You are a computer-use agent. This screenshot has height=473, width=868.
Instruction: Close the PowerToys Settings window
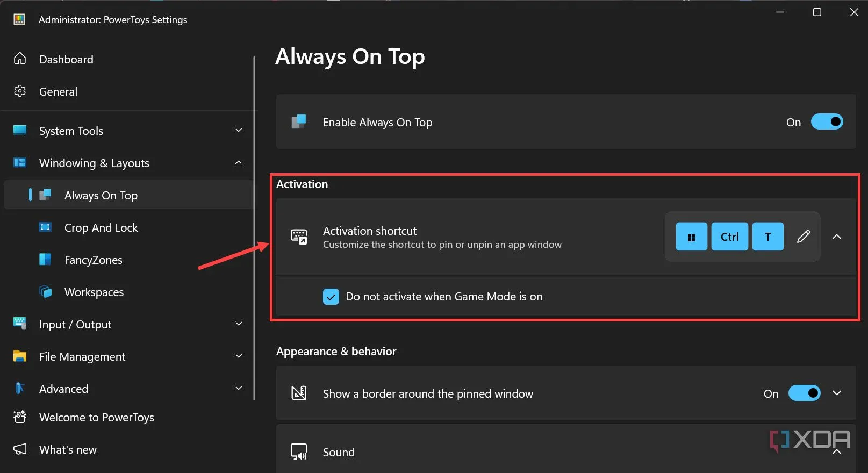pos(854,12)
